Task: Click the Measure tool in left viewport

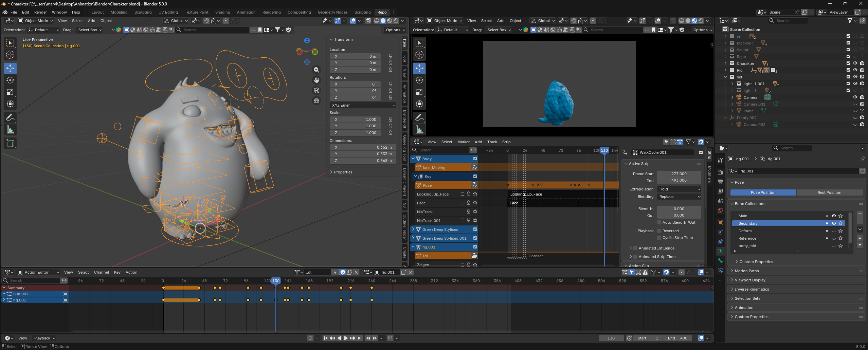Action: tap(10, 130)
